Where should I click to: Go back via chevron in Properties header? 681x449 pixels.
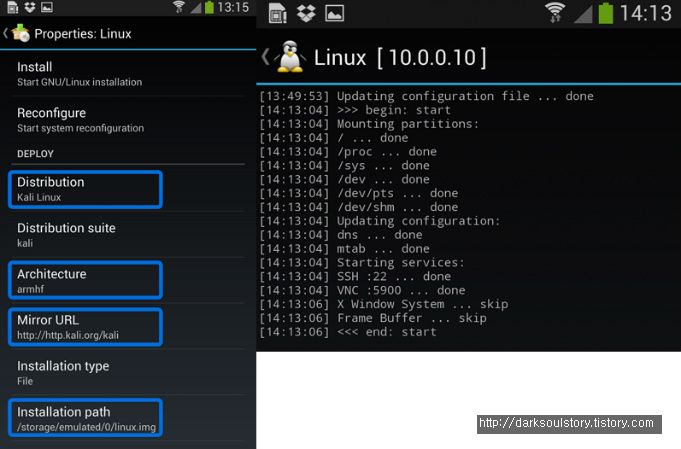click(x=6, y=33)
